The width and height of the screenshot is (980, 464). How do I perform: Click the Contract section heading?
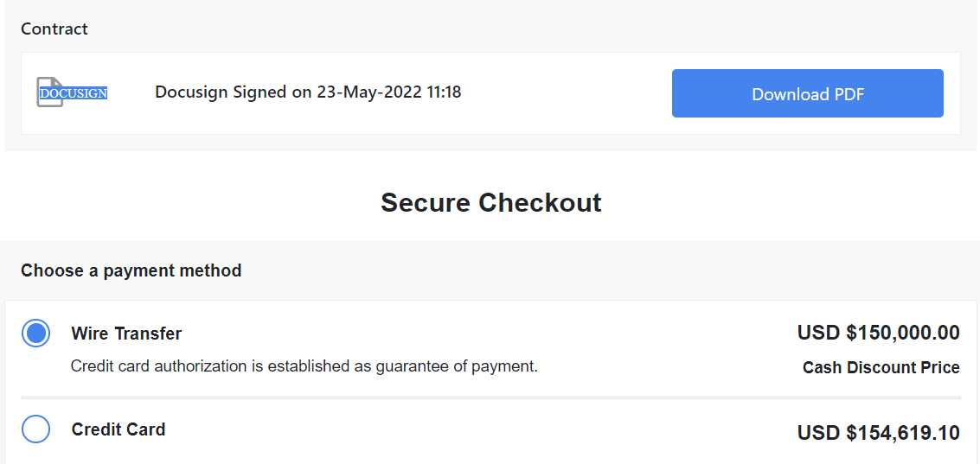click(x=54, y=29)
